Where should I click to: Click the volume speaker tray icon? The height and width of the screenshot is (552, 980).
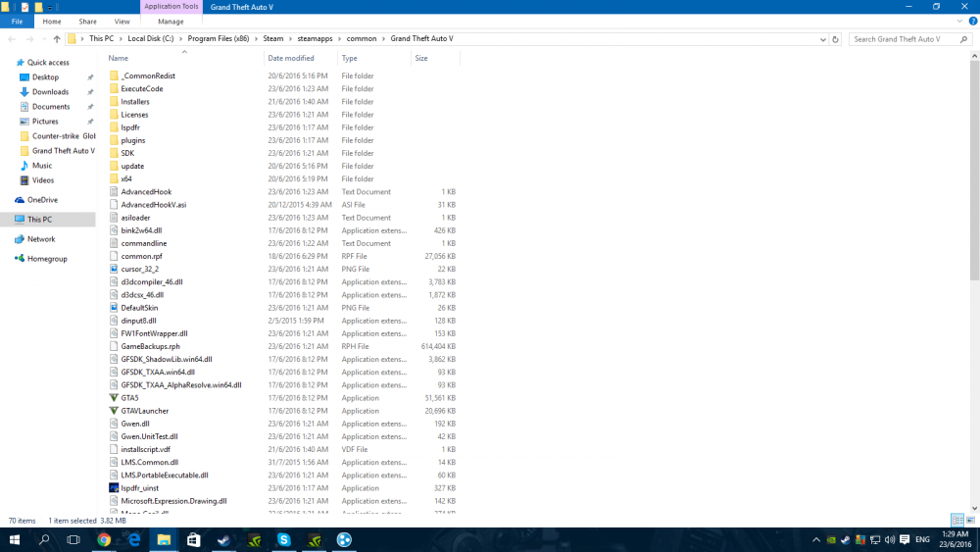(x=890, y=539)
